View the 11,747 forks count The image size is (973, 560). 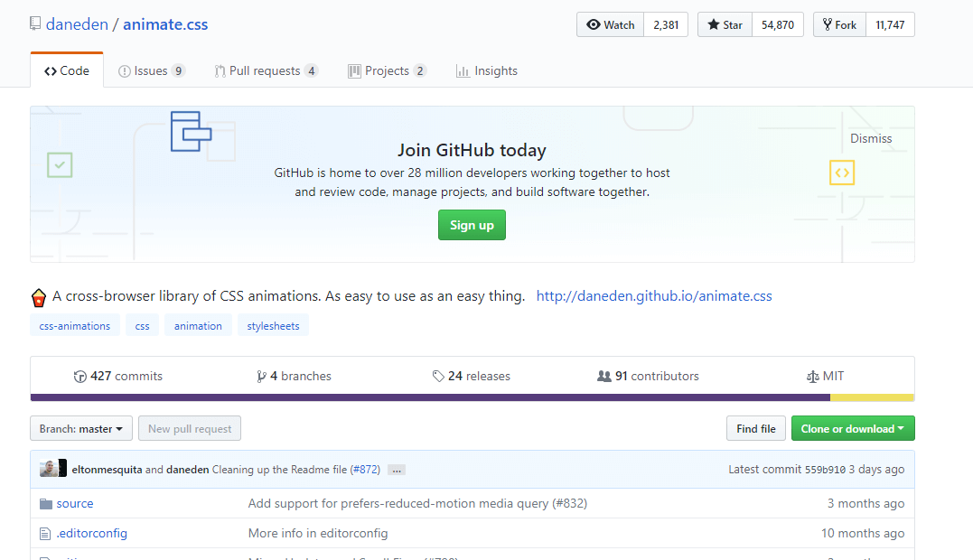[x=890, y=24]
